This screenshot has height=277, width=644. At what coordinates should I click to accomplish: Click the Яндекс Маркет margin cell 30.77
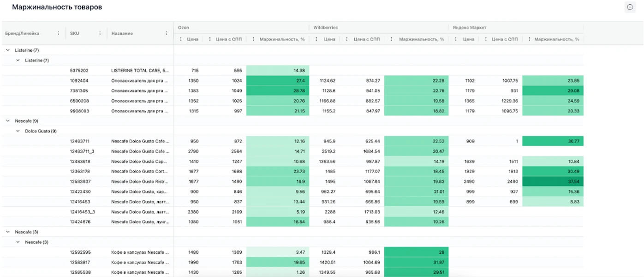click(553, 141)
